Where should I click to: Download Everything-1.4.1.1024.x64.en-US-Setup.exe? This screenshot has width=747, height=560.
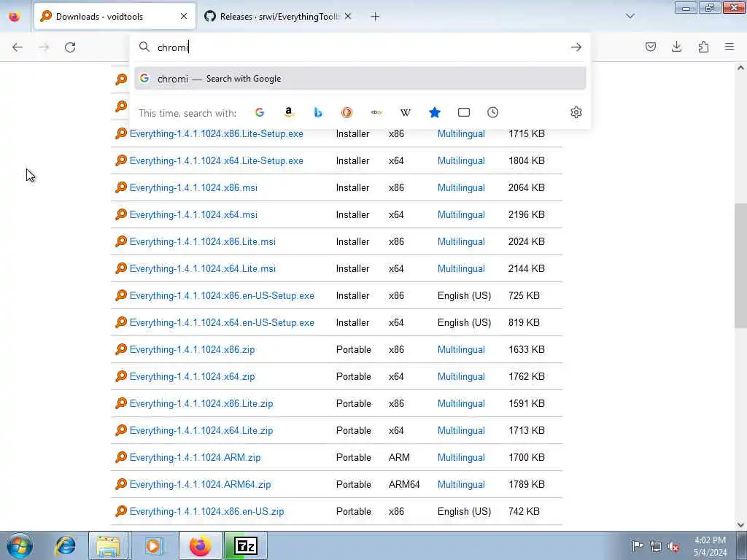tap(222, 323)
